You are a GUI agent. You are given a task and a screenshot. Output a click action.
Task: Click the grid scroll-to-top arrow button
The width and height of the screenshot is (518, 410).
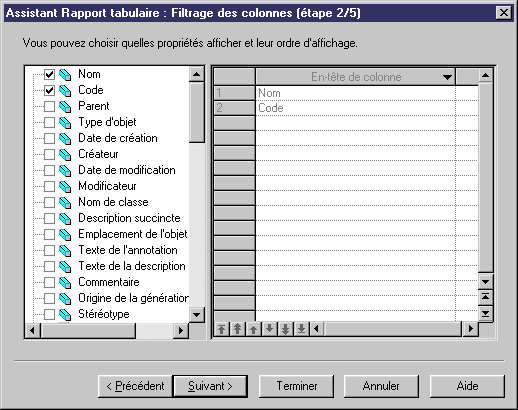(486, 297)
